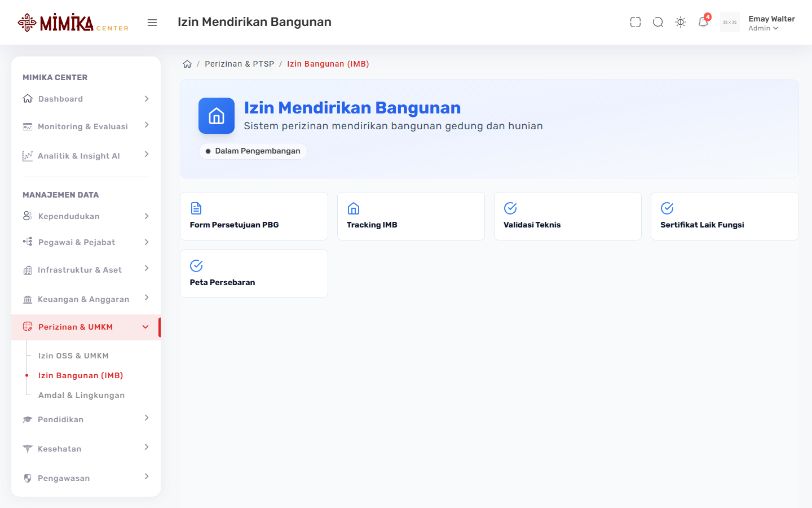Open Peta Persebaran card
812x508 pixels.
pos(254,274)
